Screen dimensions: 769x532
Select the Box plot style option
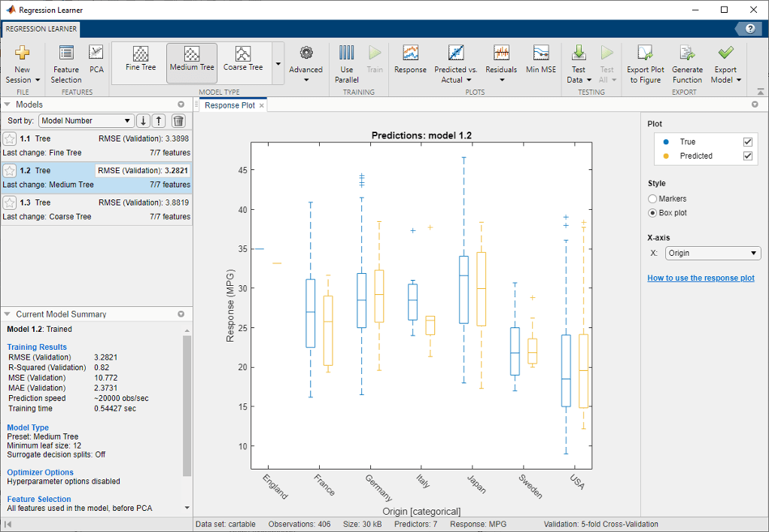[x=652, y=213]
